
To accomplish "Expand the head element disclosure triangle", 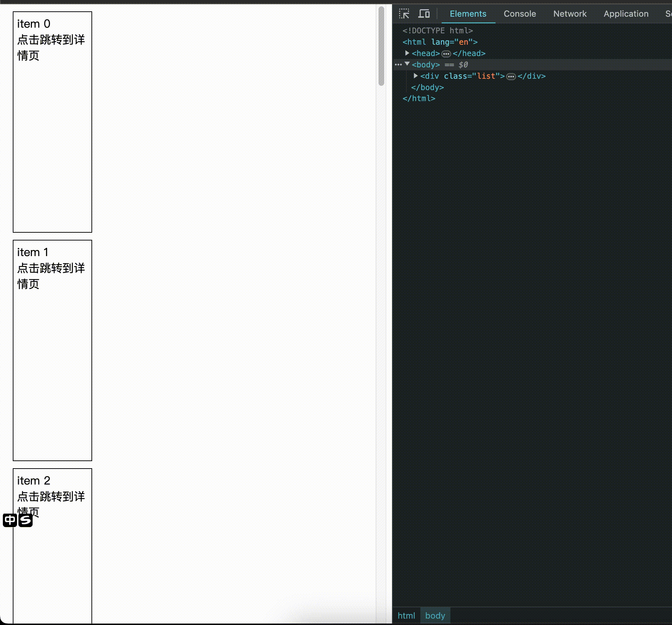I will click(x=407, y=53).
